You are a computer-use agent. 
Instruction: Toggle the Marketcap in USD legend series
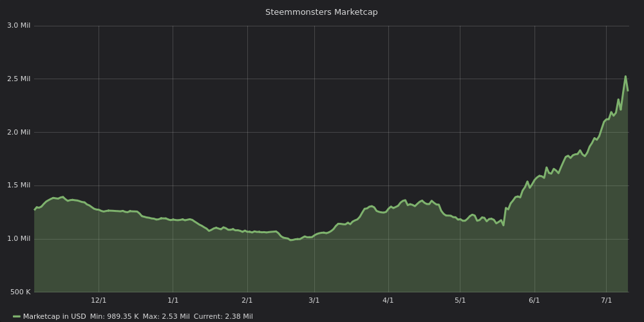54,317
